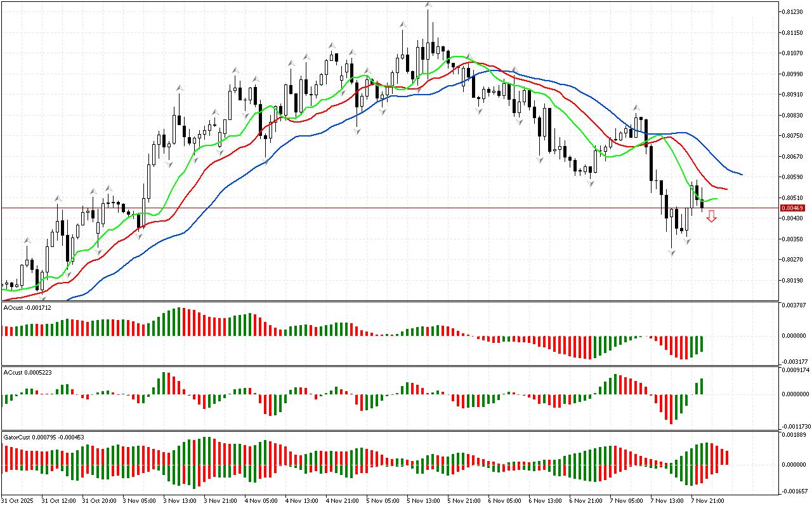Image resolution: width=812 pixels, height=508 pixels.
Task: Click the 0.001889 value on GatorCust scale
Action: coord(793,435)
